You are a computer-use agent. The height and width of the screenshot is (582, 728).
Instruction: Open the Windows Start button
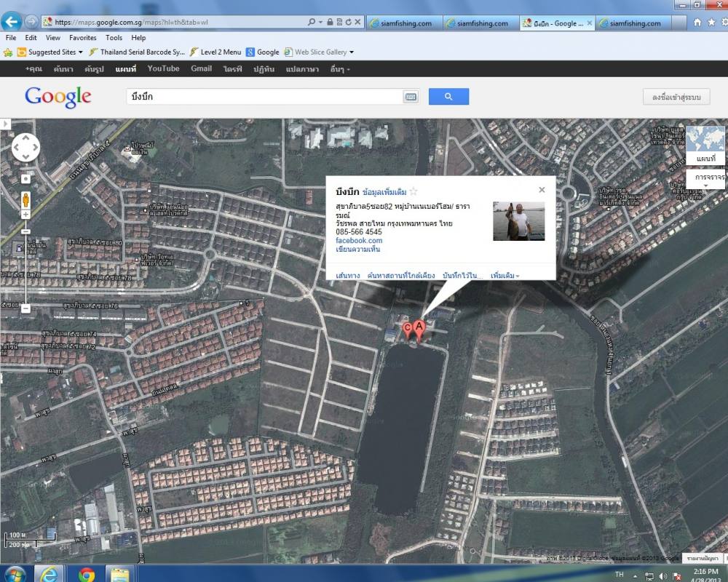tap(14, 575)
